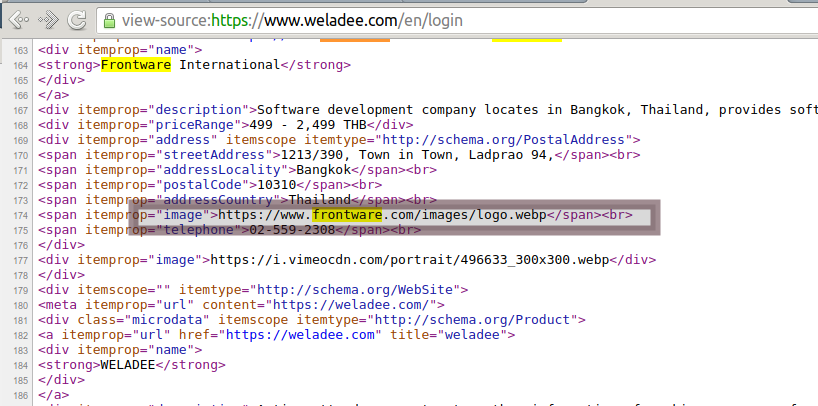Click the vimeocdn portrait image URL
The width and height of the screenshot is (818, 406).
(407, 260)
